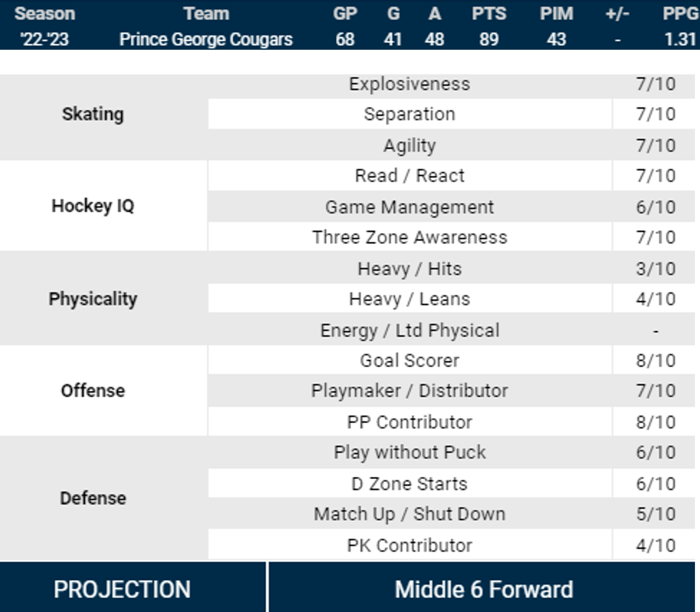Select the Three Zone Awareness row
This screenshot has width=700, height=612.
(x=409, y=237)
